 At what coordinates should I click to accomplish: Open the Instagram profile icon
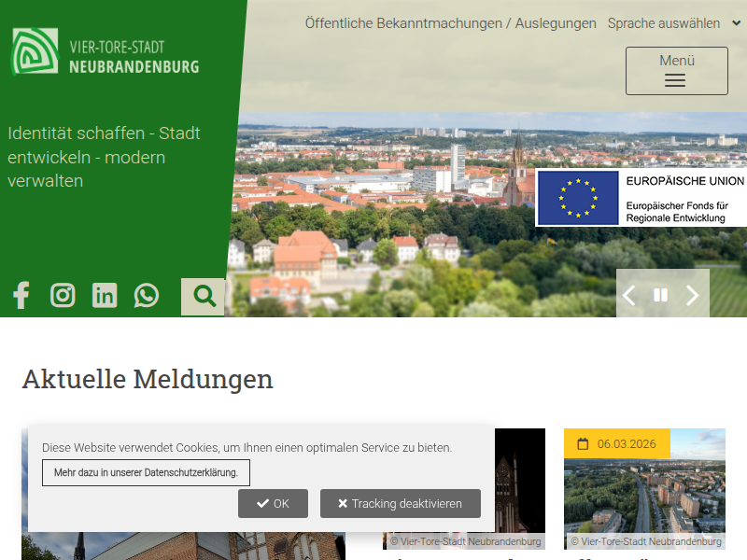(63, 296)
